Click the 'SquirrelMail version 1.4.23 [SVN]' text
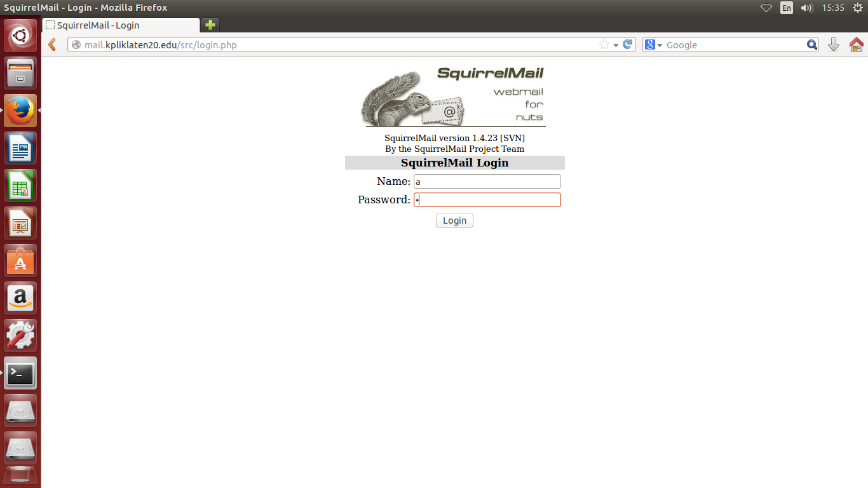Viewport: 868px width, 488px height. click(x=455, y=138)
